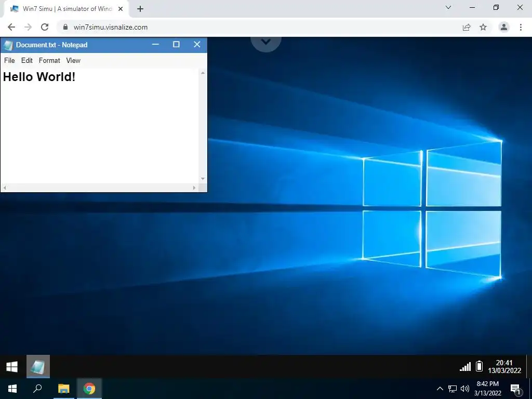Viewport: 532px width, 399px height.
Task: Show hidden system tray icons
Action: 440,389
